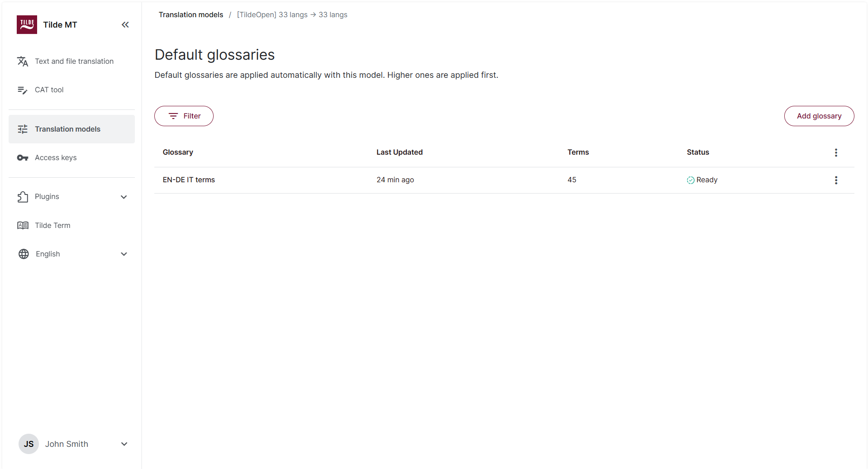Click the Plugins puzzle icon
This screenshot has width=868, height=469.
(x=23, y=196)
